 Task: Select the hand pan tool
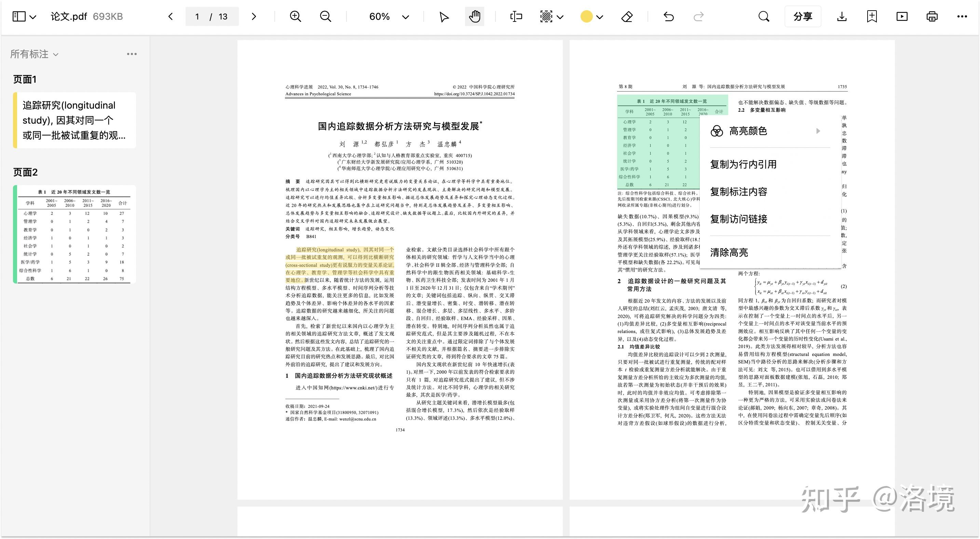coord(474,16)
